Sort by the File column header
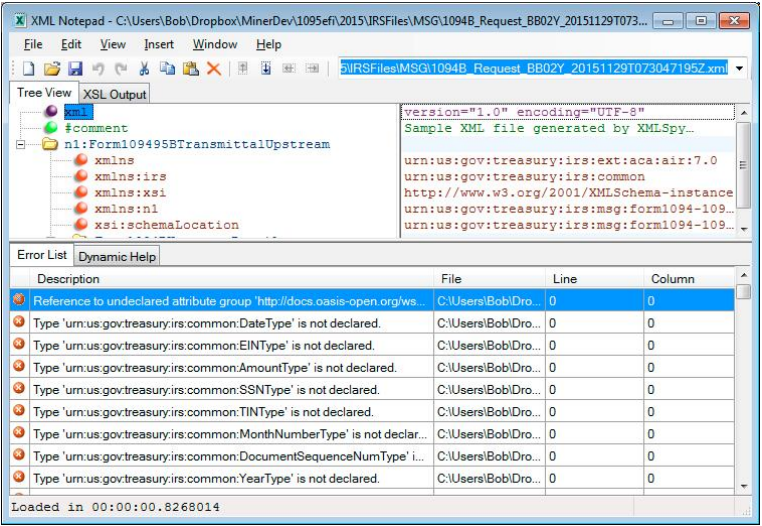Screen dimensions: 762x526 490,279
